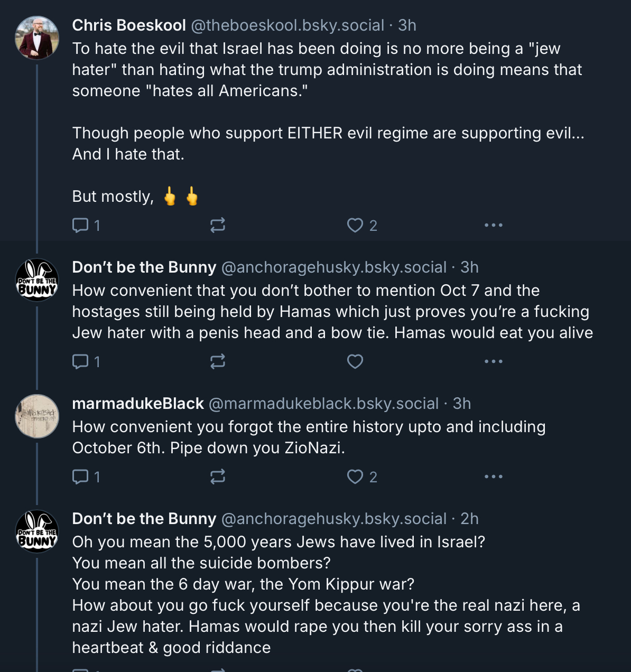Reply to Chris Boeskool's post
This screenshot has width=631, height=672.
[x=80, y=226]
